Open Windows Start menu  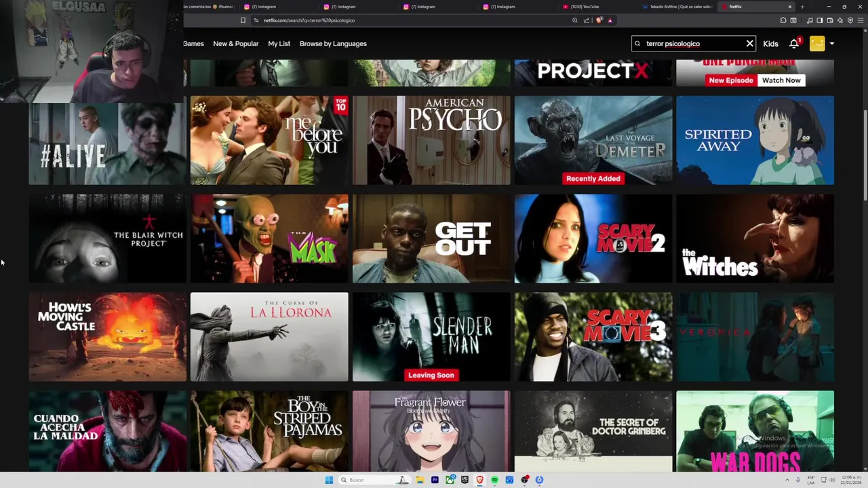click(329, 480)
